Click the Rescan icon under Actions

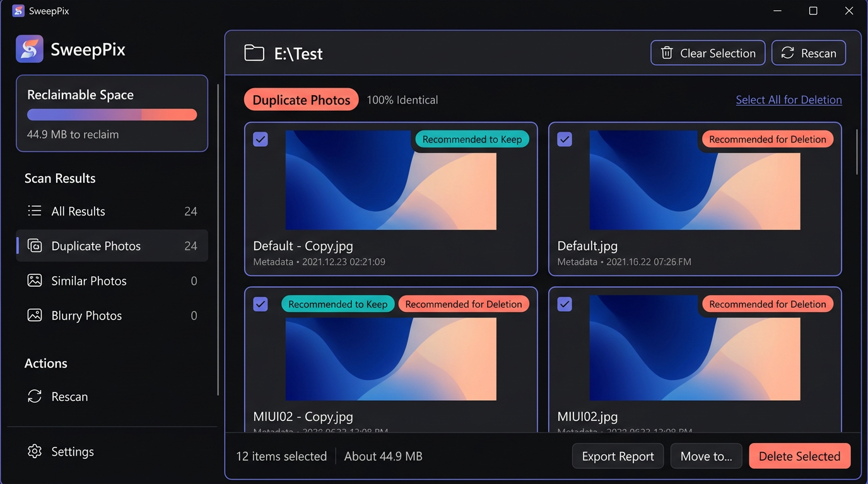(35, 396)
